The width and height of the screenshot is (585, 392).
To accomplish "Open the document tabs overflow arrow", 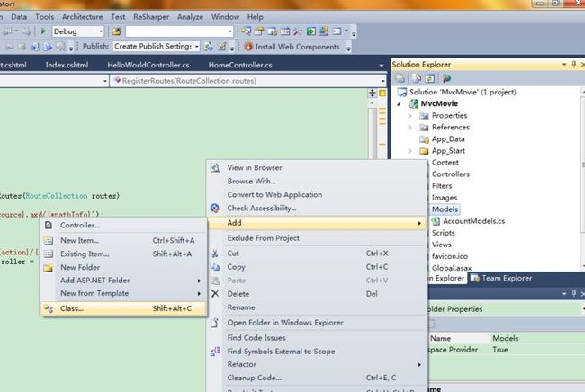I will [x=381, y=66].
